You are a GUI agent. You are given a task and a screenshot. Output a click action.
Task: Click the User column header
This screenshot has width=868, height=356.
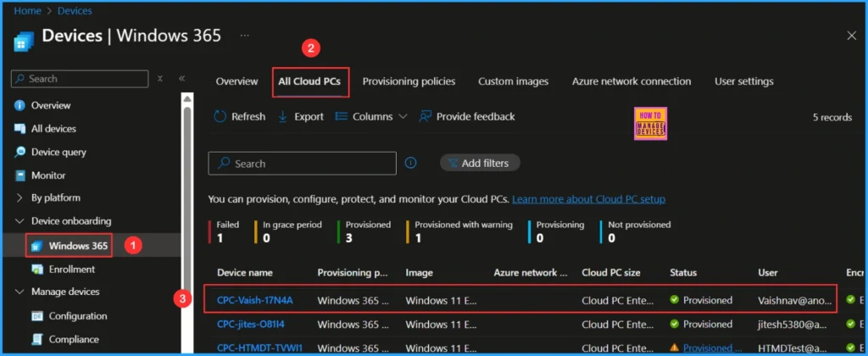768,272
